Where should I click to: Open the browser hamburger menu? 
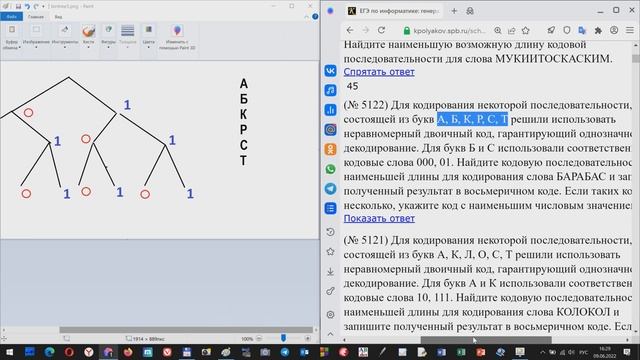pos(630,30)
